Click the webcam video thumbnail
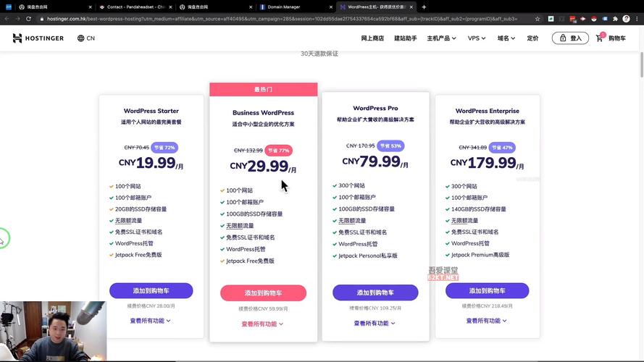Screen dimensions: 644x362 click(x=53, y=331)
